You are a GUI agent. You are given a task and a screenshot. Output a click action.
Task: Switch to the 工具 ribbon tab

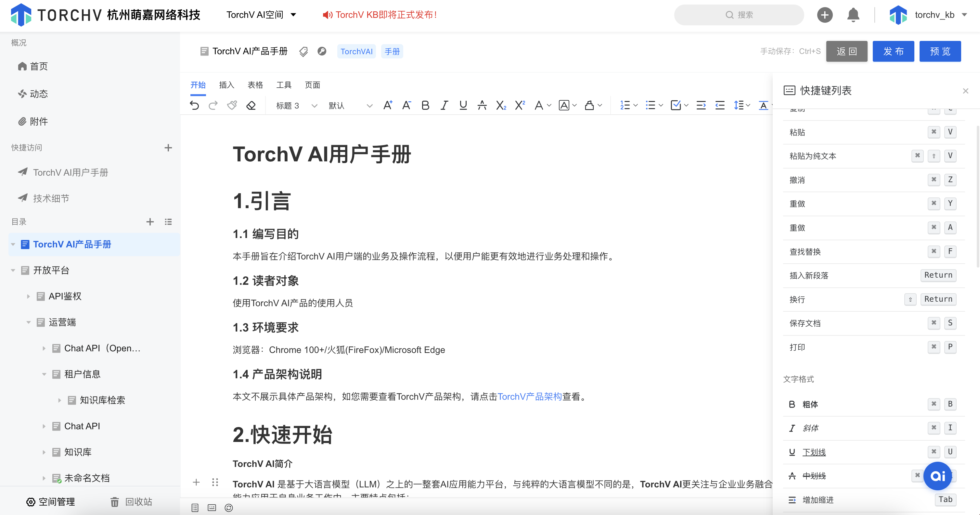pos(284,85)
